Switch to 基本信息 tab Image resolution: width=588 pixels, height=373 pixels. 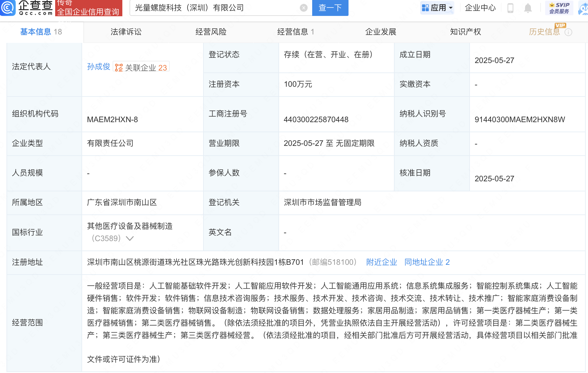click(x=41, y=32)
